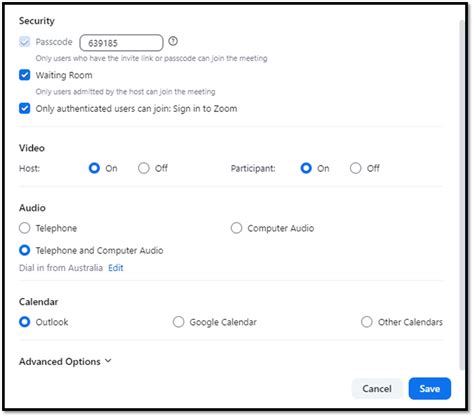This screenshot has height=417, width=474.
Task: Cancel the meeting settings dialog
Action: pos(377,389)
